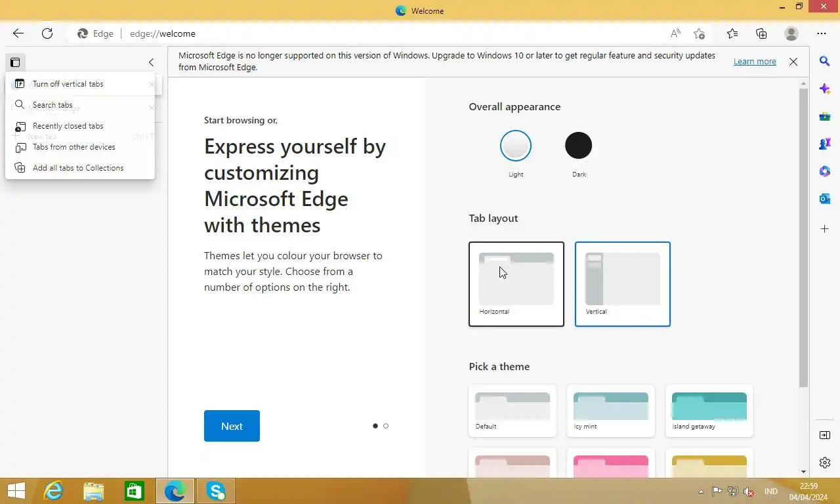Collapse the vertical tabs pane
840x504 pixels.
click(151, 62)
